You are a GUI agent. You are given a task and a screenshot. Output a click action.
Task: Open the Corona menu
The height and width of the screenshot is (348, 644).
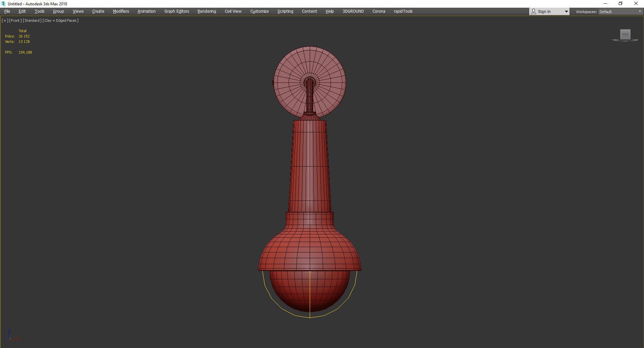pos(379,11)
